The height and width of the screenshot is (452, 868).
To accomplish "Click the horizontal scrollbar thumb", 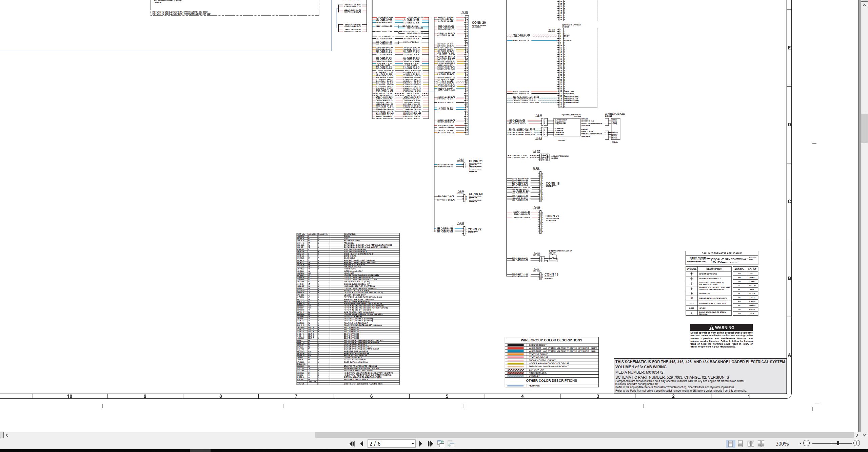I will click(584, 435).
